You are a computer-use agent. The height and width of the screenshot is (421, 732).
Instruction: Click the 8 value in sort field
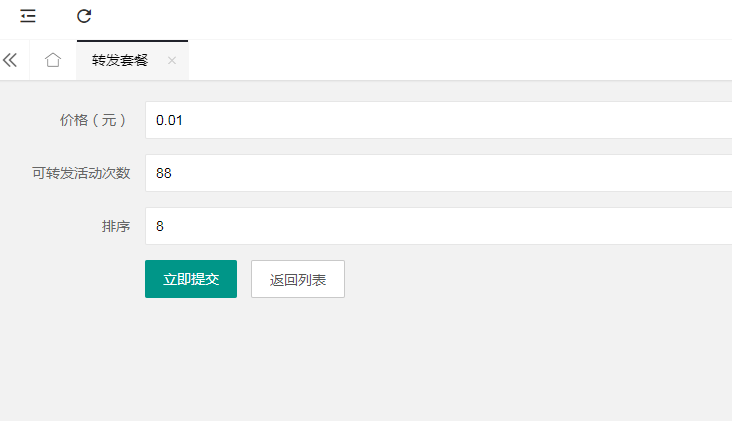160,226
